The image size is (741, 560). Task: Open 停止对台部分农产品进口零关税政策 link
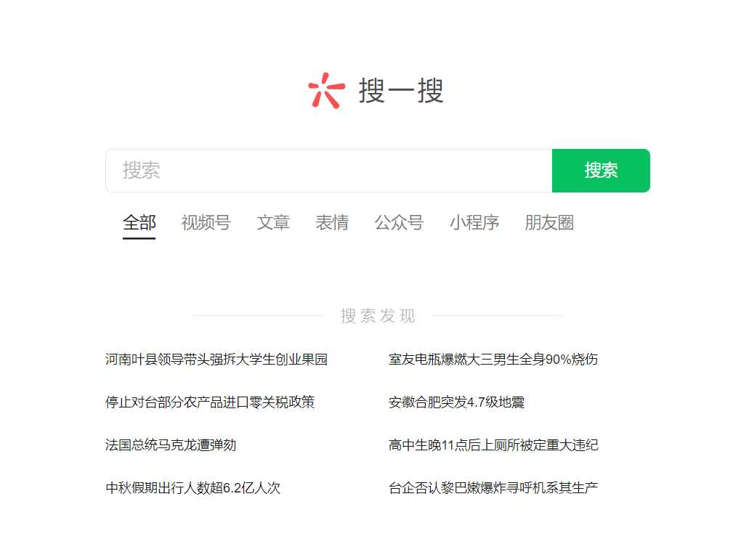(210, 402)
